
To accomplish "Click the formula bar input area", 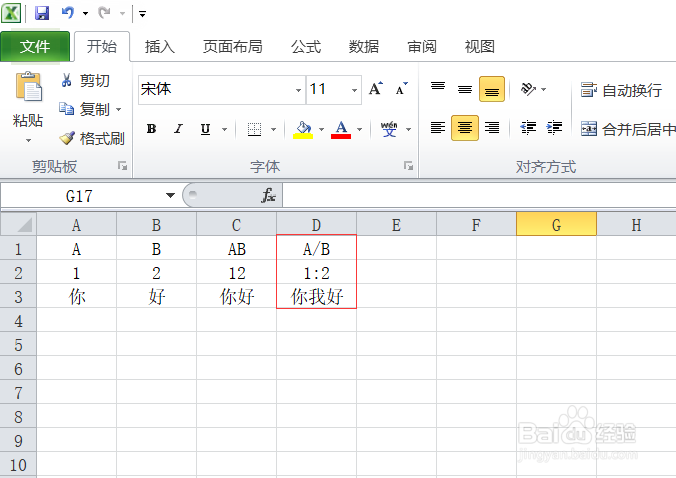I will [x=479, y=196].
